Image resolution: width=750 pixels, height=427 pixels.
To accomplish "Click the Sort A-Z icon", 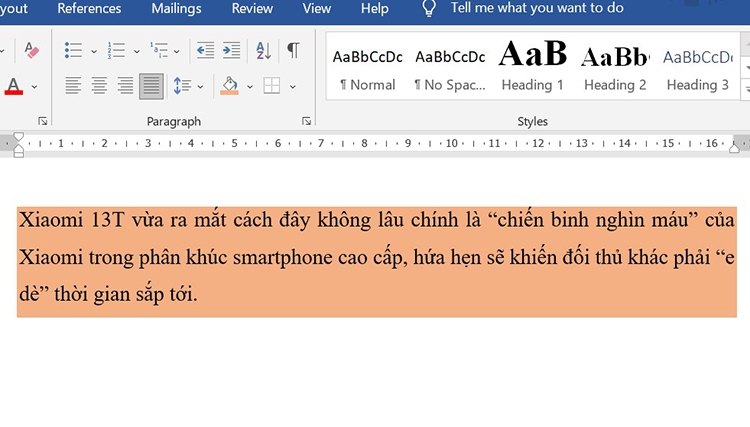I will pos(264,50).
